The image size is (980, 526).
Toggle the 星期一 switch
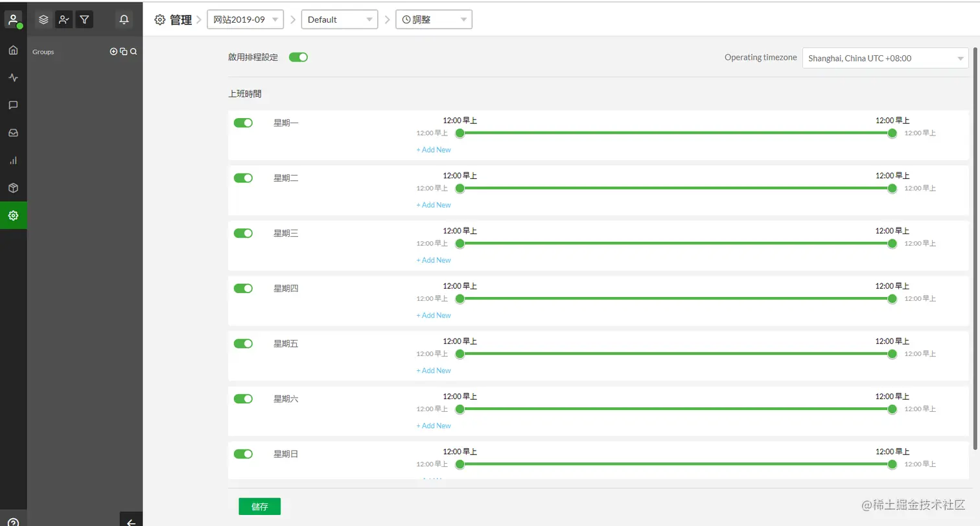pos(243,123)
